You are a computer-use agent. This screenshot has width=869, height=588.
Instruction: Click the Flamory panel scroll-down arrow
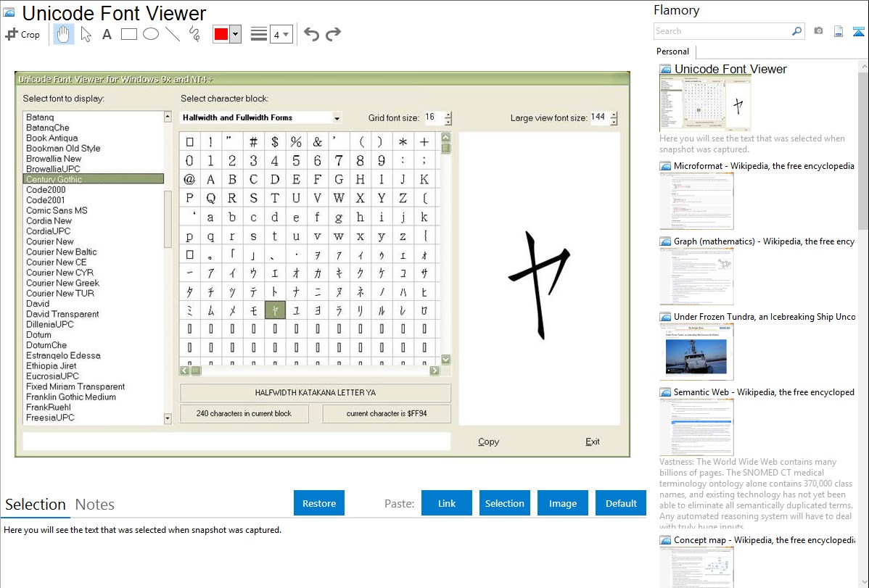click(864, 582)
